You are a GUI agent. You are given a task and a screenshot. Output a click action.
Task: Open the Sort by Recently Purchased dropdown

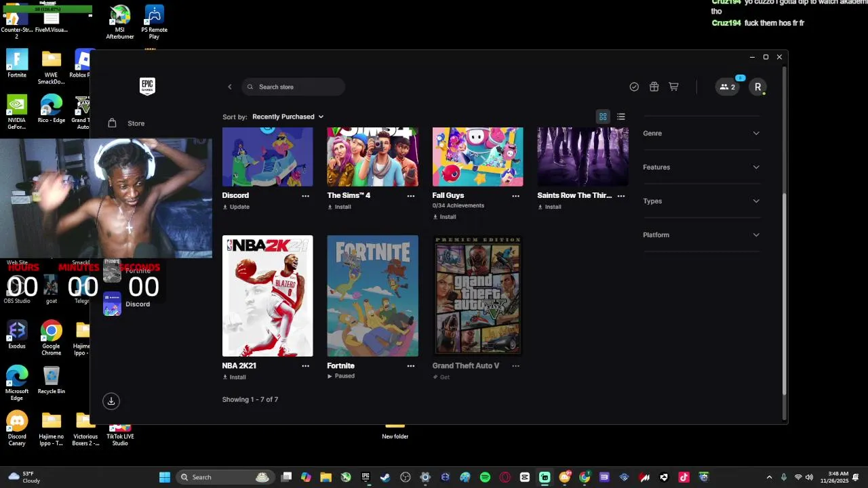point(288,117)
